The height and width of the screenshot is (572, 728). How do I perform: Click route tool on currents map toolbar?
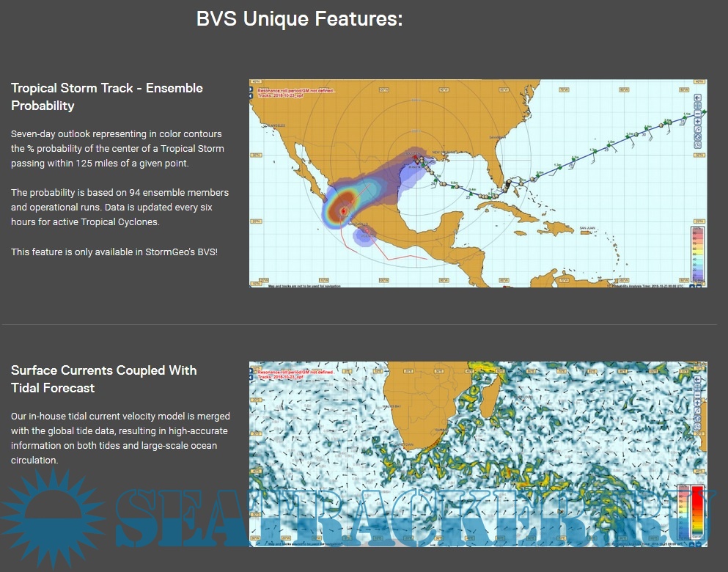[697, 411]
